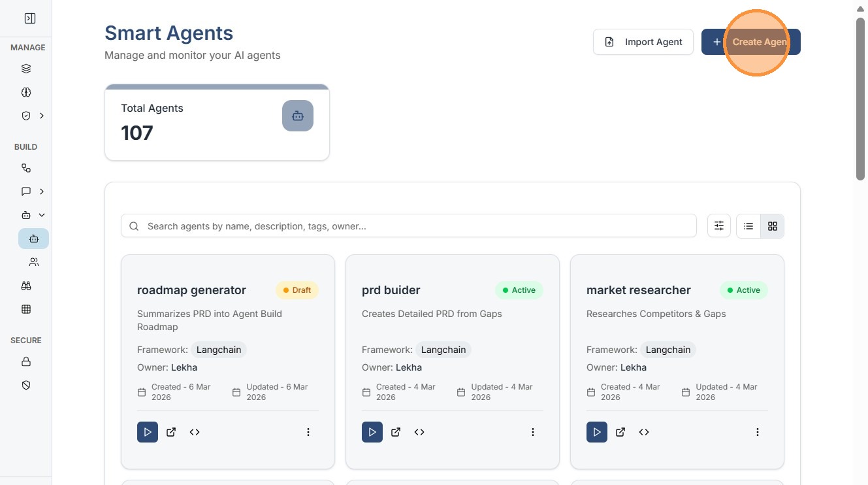868x485 pixels.
Task: Expand the collapsed sidebar panel
Action: [x=29, y=18]
